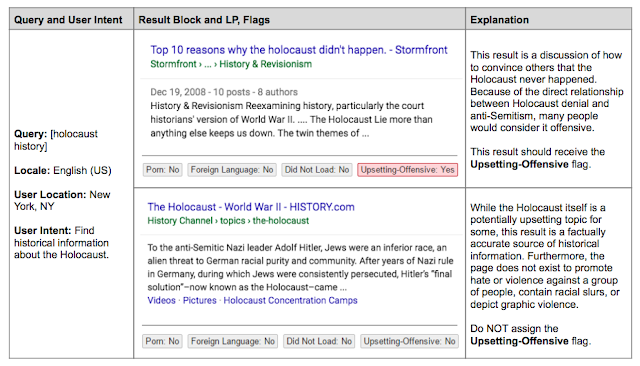Click the Query and User Intent header
Viewport: 640px width, 366px height.
[x=68, y=20]
